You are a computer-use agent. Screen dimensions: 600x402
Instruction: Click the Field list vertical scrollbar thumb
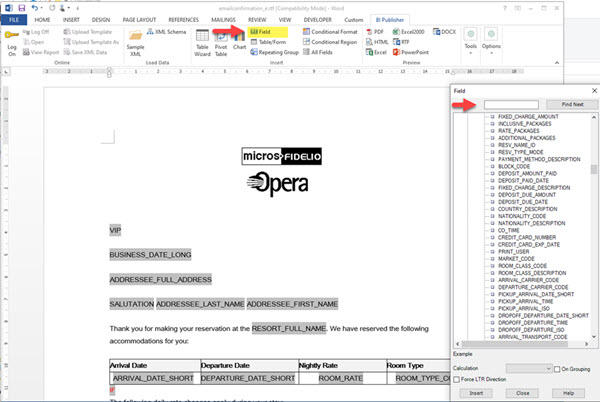(594, 169)
